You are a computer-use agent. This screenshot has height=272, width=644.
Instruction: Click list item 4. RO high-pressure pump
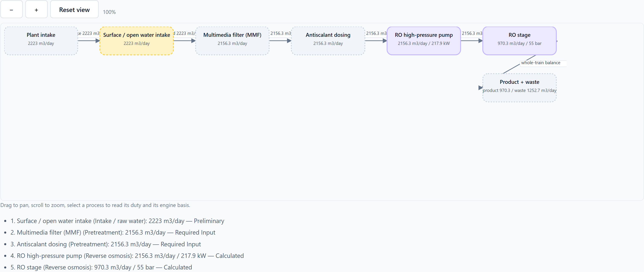tap(127, 256)
